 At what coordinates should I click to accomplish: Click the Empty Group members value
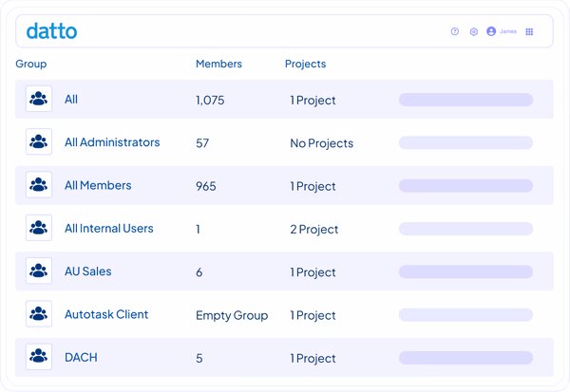(x=232, y=315)
